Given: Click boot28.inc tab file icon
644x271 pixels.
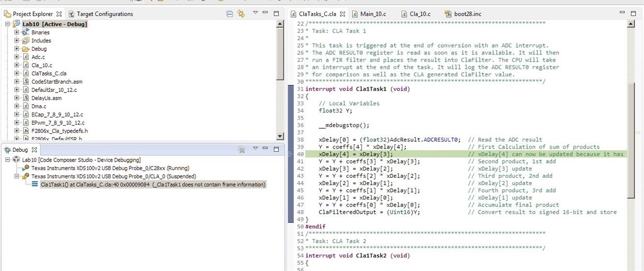Looking at the screenshot, I should pos(448,14).
